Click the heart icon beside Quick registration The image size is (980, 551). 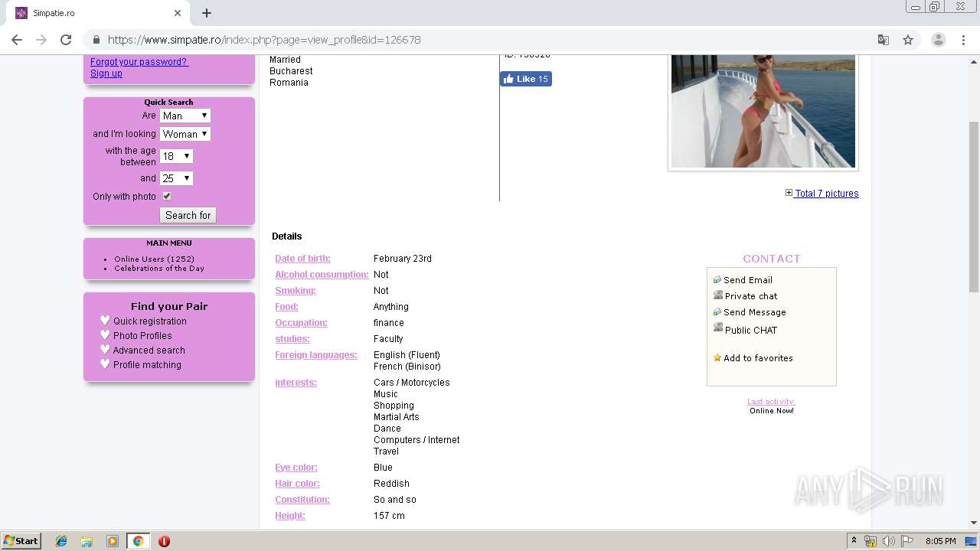point(105,321)
